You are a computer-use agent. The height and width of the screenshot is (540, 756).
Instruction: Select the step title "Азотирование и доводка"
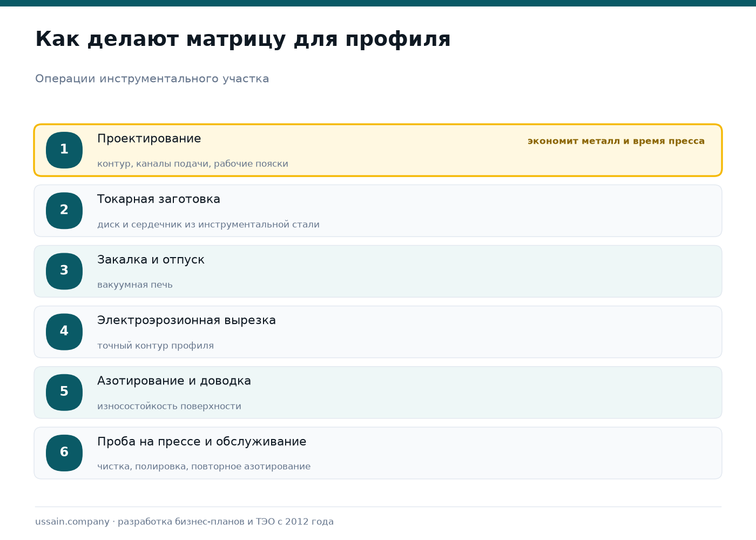(x=174, y=381)
